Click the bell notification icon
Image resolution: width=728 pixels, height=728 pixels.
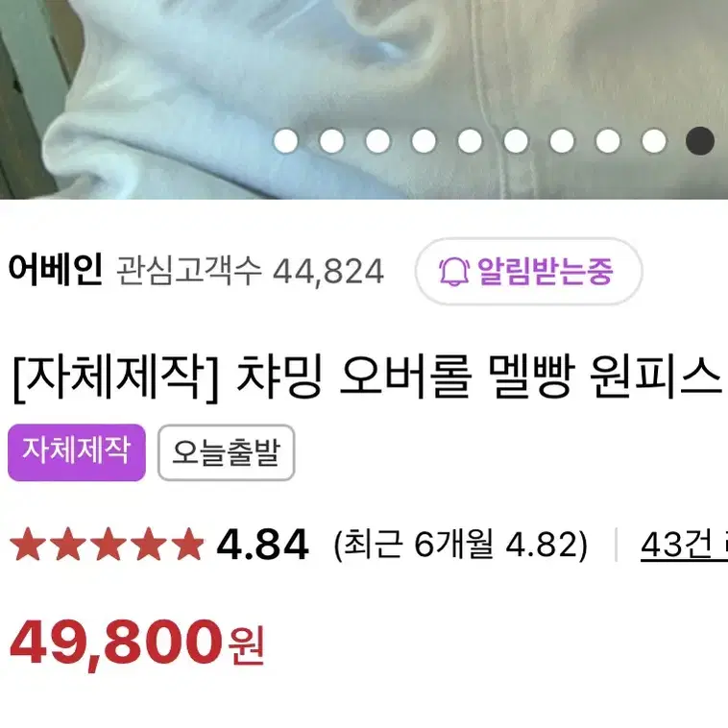click(x=453, y=271)
